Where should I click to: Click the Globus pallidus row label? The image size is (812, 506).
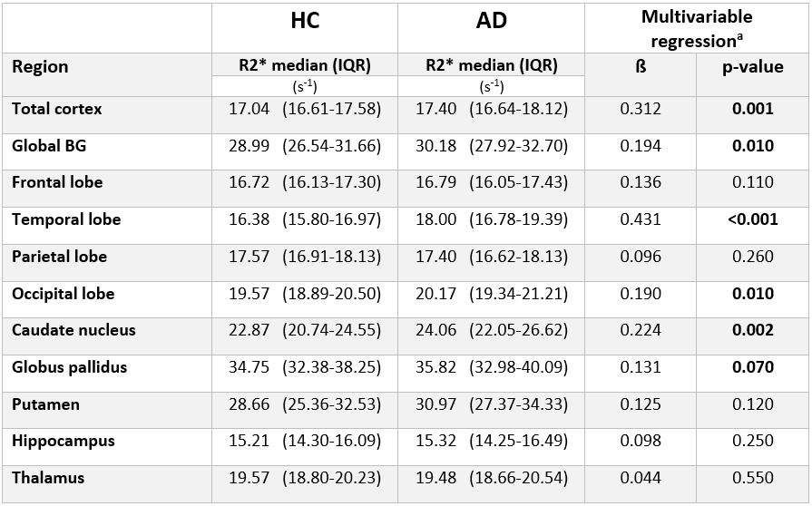pyautogui.click(x=69, y=367)
